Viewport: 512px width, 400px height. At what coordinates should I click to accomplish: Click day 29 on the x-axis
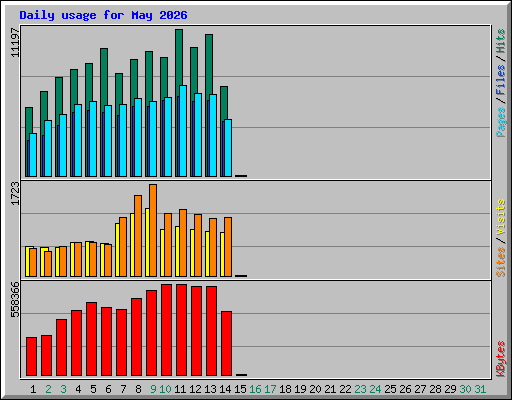tap(450, 389)
